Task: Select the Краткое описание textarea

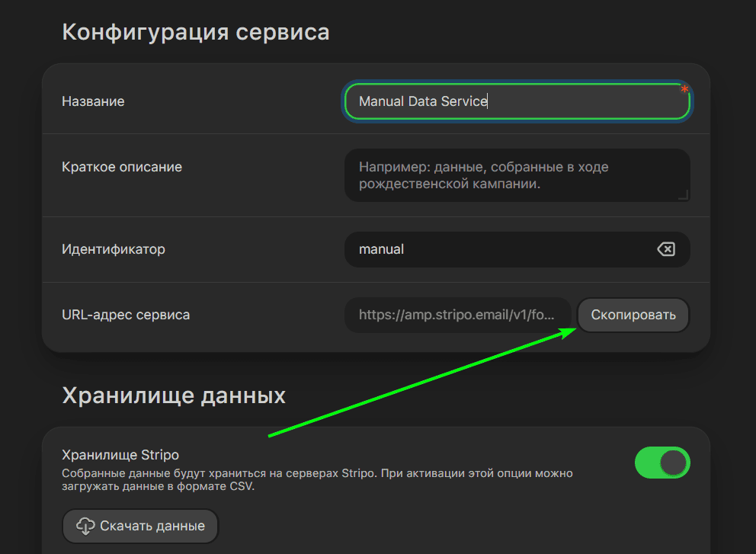Action: pyautogui.click(x=517, y=175)
